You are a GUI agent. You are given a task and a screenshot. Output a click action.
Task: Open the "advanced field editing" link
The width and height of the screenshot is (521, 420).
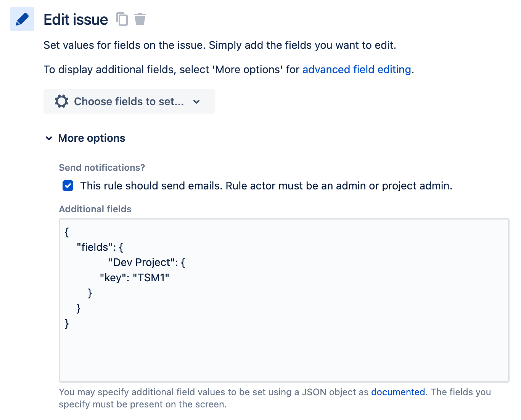tap(357, 69)
